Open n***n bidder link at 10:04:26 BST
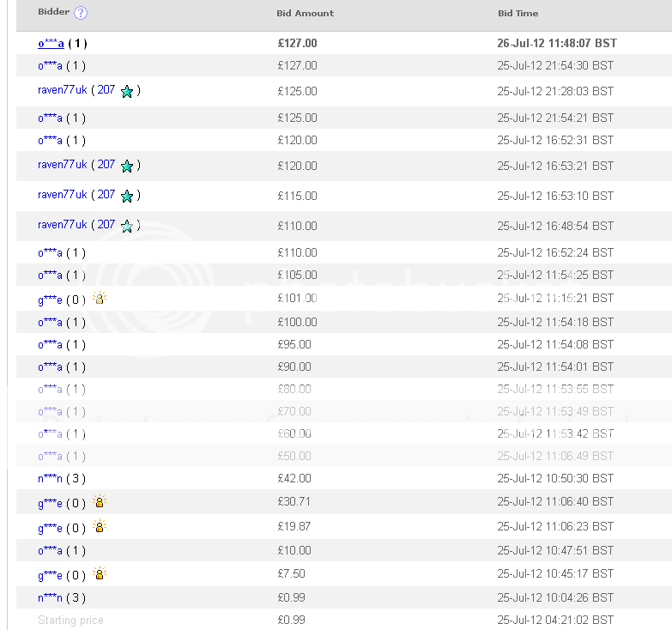 point(50,598)
